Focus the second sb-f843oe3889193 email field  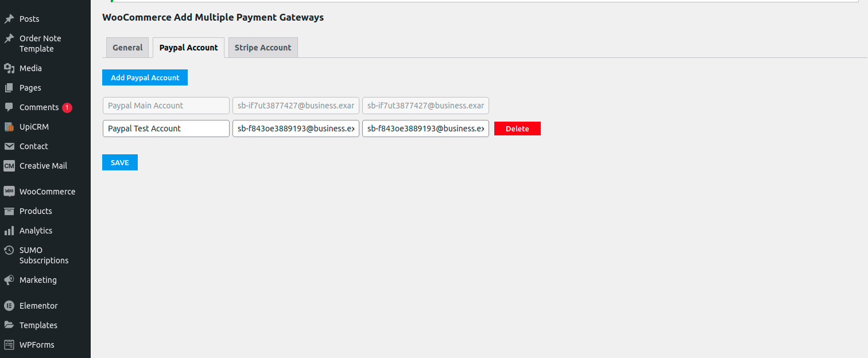click(425, 129)
